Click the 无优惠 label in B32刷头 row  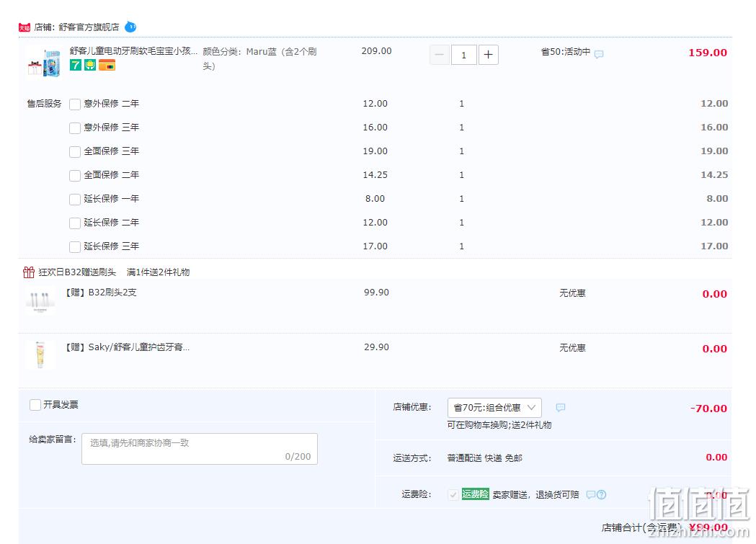(572, 293)
